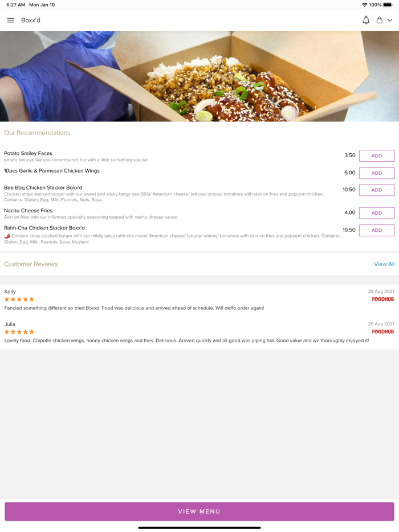Image resolution: width=399 pixels, height=532 pixels.
Task: Expand the chevron next to shopping bag
Action: click(390, 21)
